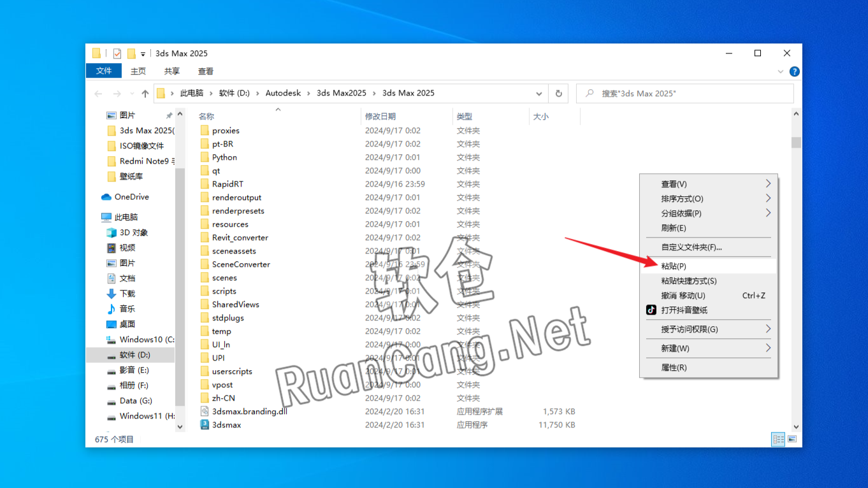Open the Recent locations dropdown beside Forward

(131, 94)
